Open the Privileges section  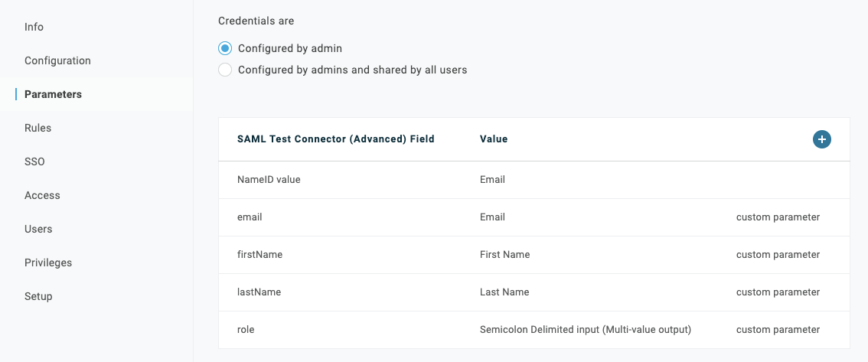48,263
